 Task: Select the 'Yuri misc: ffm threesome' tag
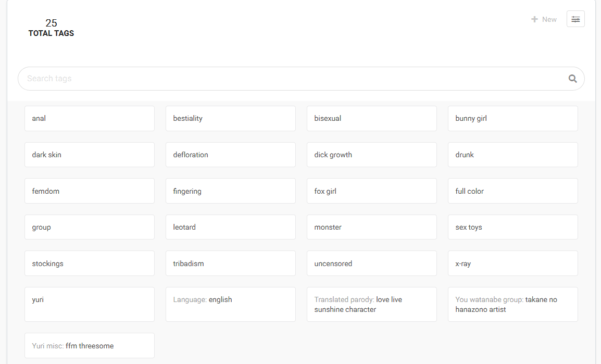(89, 345)
